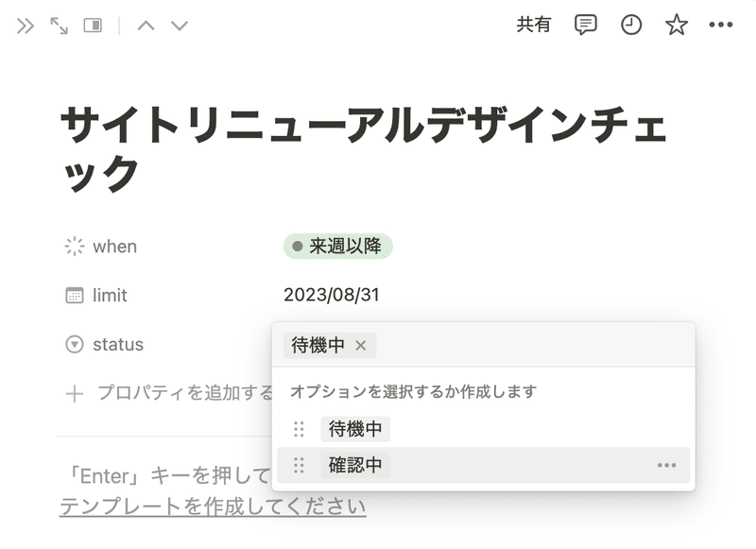Viewport: 756px width, 549px height.
Task: Open the page in full width view
Action: tap(58, 26)
